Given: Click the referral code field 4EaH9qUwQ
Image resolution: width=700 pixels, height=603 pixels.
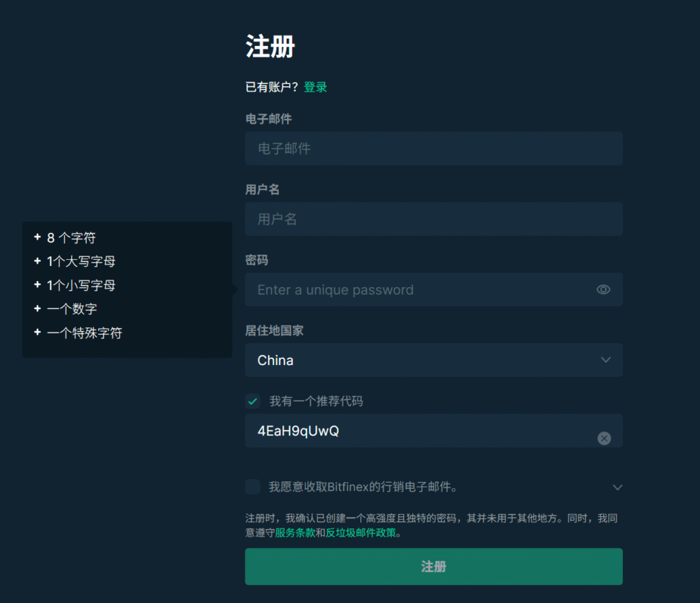Looking at the screenshot, I should [433, 431].
